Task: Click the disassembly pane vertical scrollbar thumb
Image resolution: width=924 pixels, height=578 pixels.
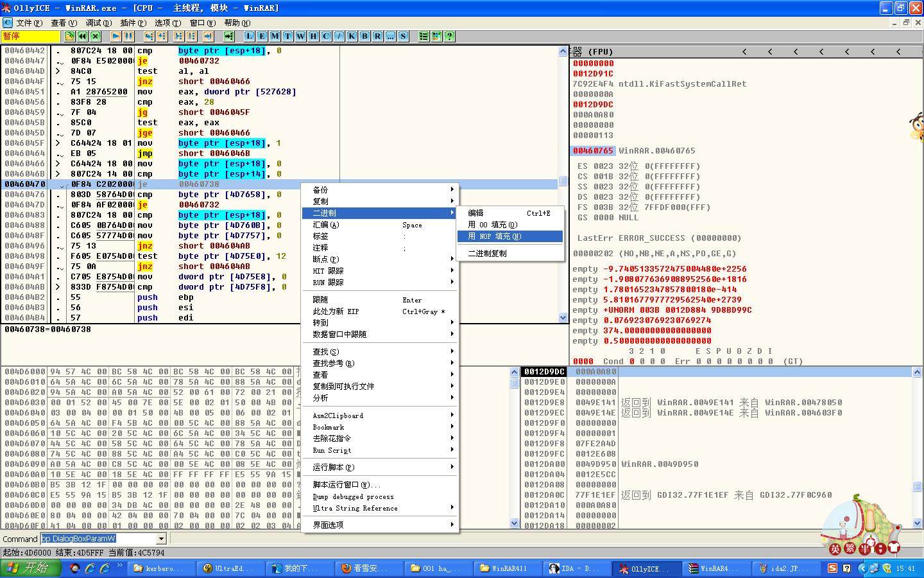Action: click(563, 181)
